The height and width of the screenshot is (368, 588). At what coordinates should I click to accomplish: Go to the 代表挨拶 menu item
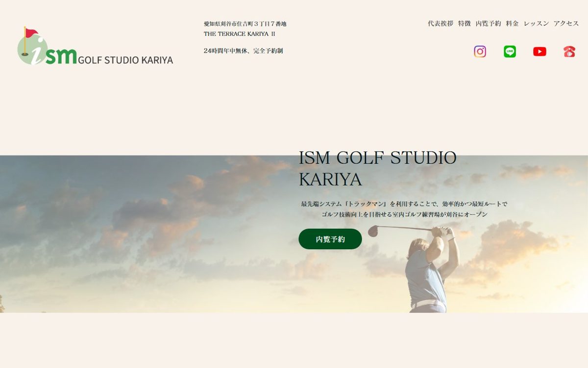441,24
